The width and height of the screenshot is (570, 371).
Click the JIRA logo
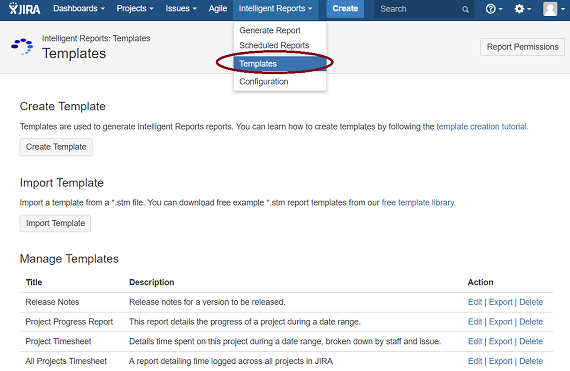pos(25,8)
